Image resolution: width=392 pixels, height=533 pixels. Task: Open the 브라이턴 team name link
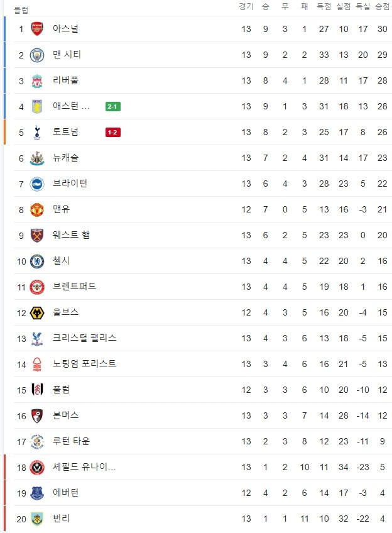point(70,184)
